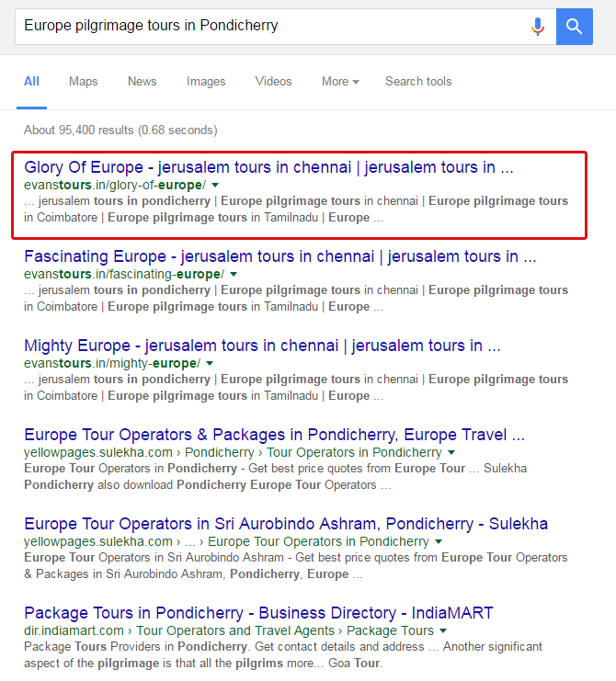Open Package Tours in Pondicherry IndiaMART link
This screenshot has width=616, height=681.
tap(258, 613)
